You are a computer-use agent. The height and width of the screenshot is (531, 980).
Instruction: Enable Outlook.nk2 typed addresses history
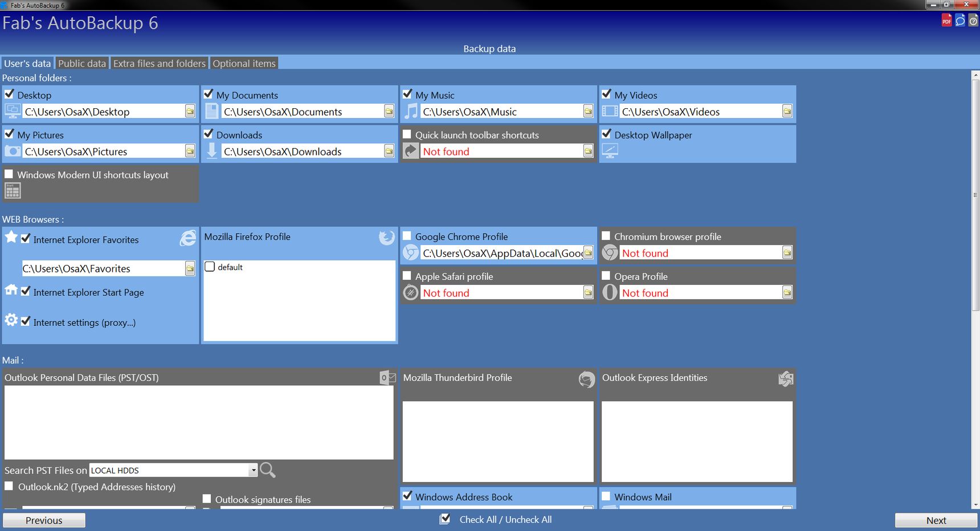pos(9,486)
